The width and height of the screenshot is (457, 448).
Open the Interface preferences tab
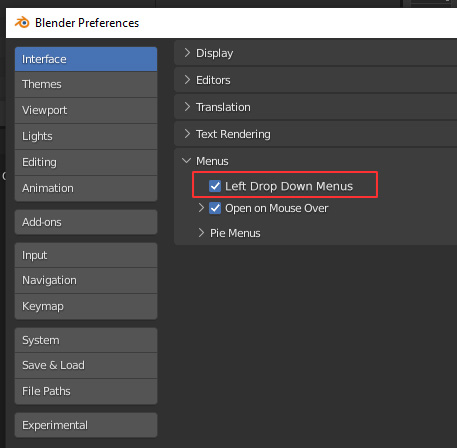86,59
